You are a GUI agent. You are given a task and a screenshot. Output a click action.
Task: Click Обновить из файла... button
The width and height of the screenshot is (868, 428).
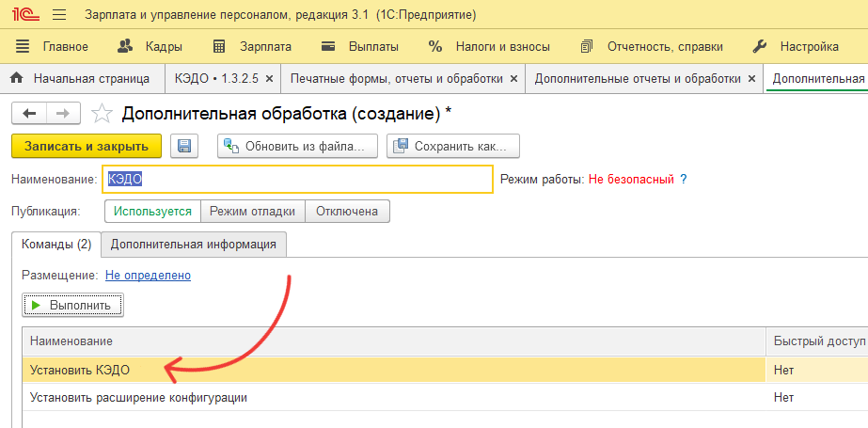[x=297, y=146]
